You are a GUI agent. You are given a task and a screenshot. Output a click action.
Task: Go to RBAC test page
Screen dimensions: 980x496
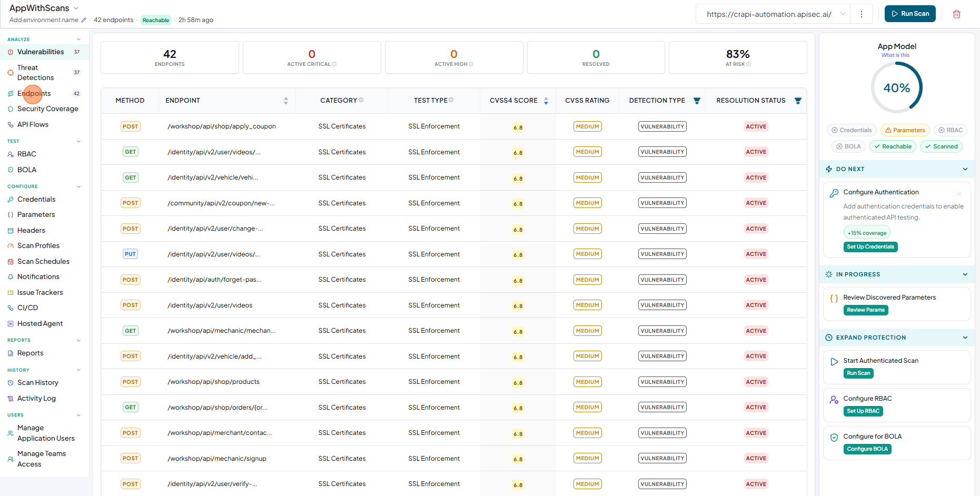(x=26, y=154)
